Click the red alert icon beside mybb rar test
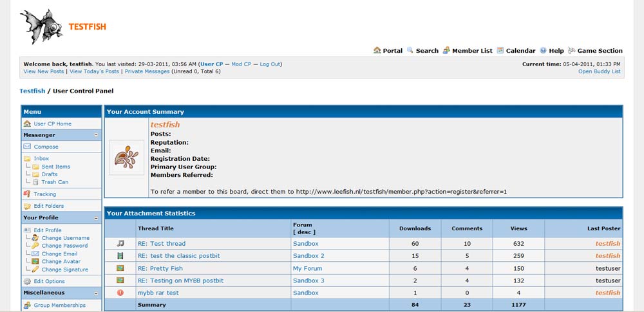Screen dimensions: 644x312 120,293
